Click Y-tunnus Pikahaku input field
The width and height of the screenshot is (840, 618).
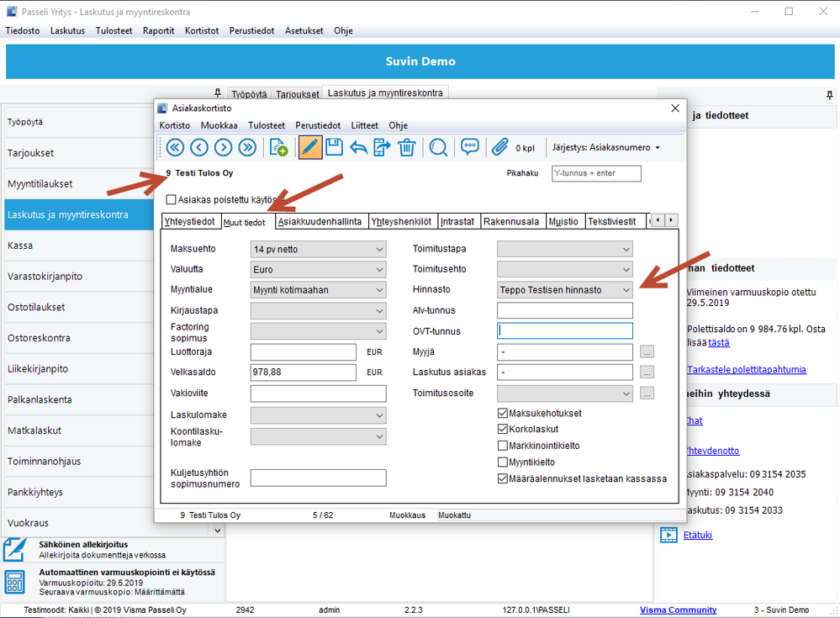[x=596, y=173]
